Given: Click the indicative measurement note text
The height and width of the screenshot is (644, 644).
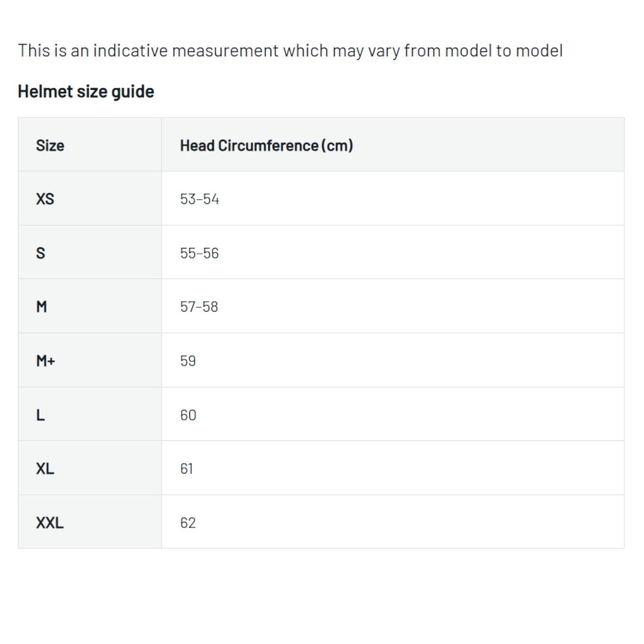Looking at the screenshot, I should tap(290, 51).
